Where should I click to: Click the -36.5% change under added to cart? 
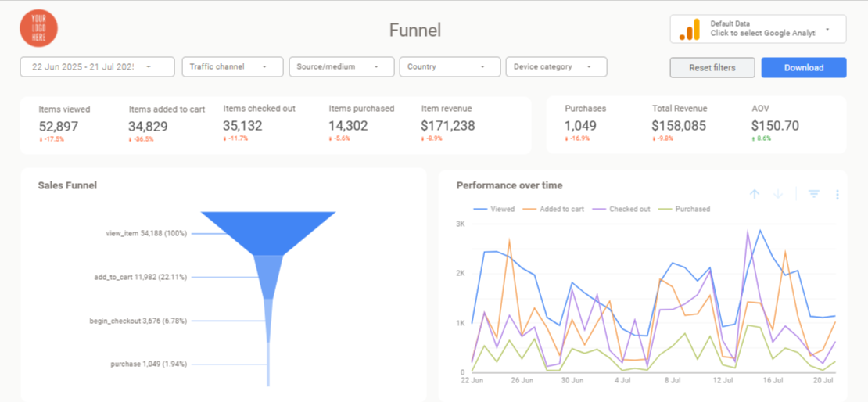point(142,139)
